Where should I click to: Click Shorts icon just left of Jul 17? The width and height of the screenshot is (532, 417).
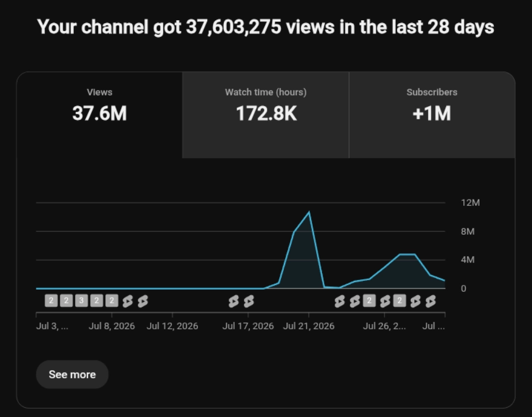[x=234, y=301]
